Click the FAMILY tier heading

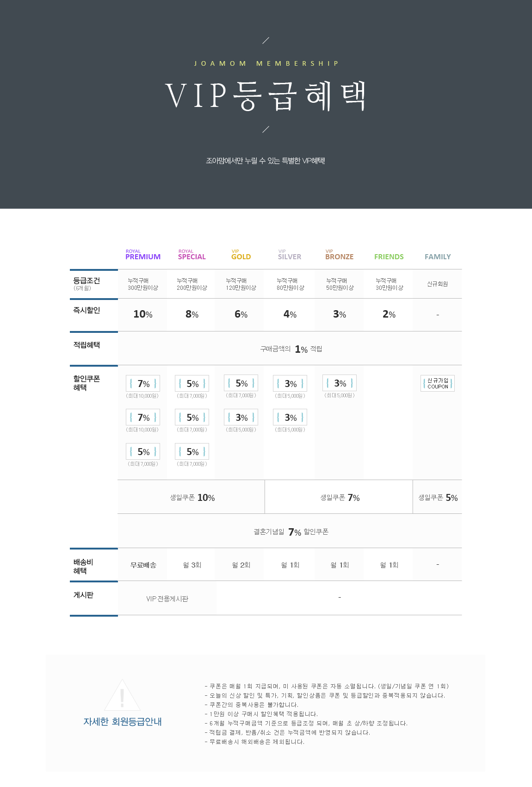pos(438,257)
